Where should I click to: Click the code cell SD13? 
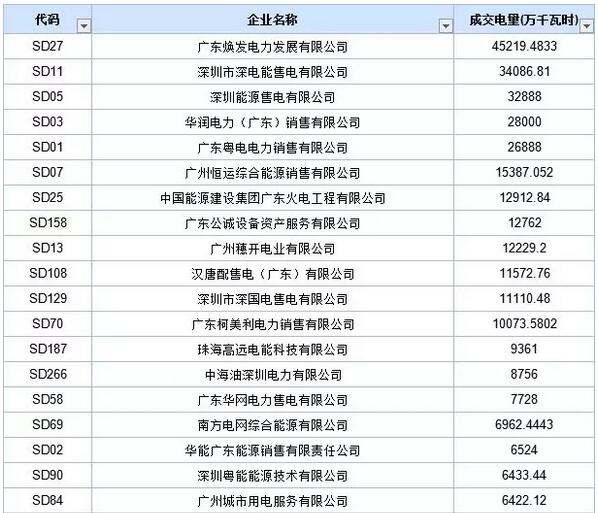[48, 248]
